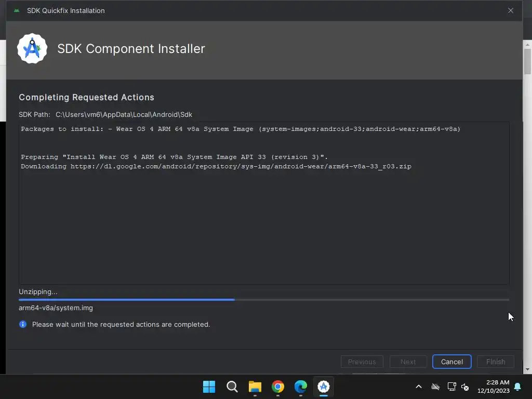Click the OneDrive cloud tray icon
This screenshot has width=532, height=399.
[435, 387]
